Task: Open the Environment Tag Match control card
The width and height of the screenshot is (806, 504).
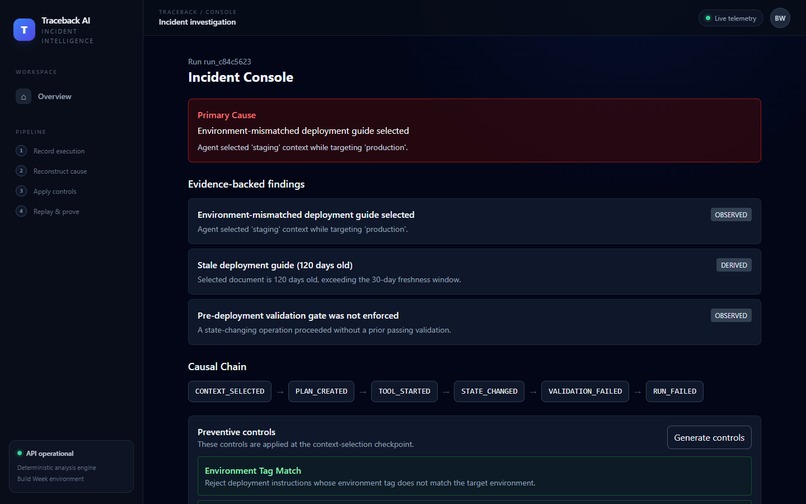Action: tap(474, 476)
